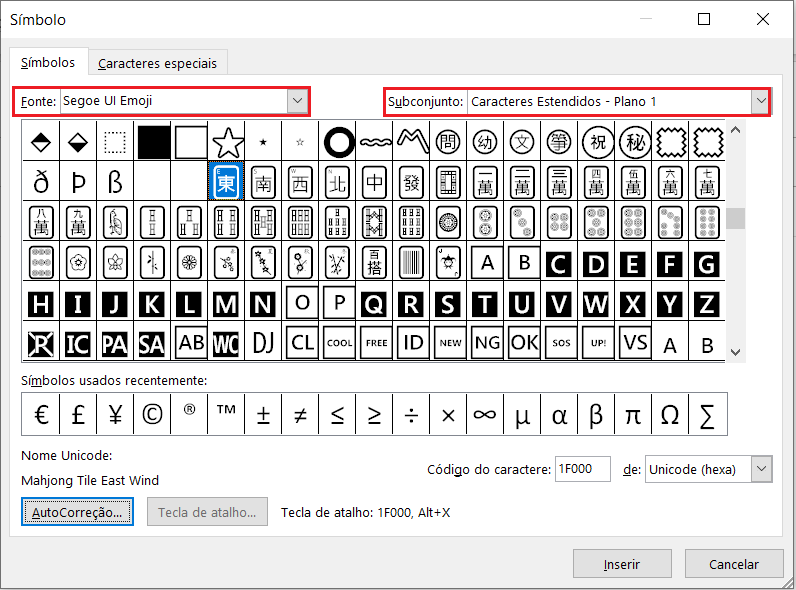
Task: Pick the squared NEW symbol
Action: (x=450, y=343)
